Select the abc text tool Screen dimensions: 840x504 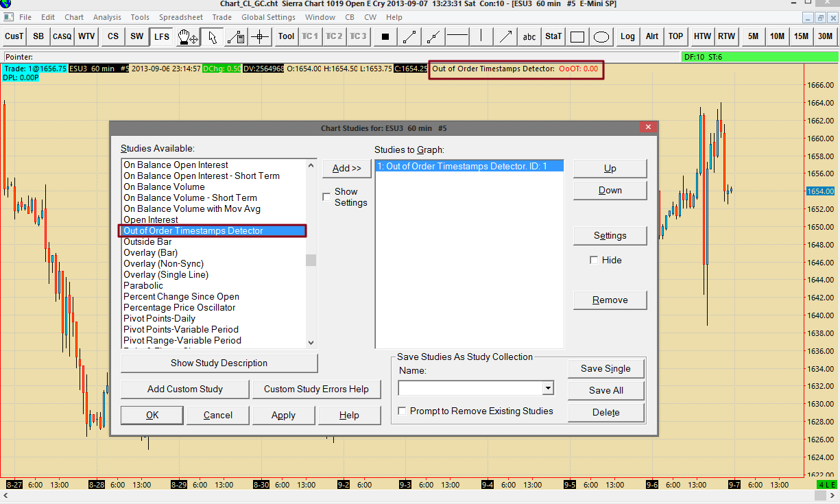pyautogui.click(x=529, y=36)
